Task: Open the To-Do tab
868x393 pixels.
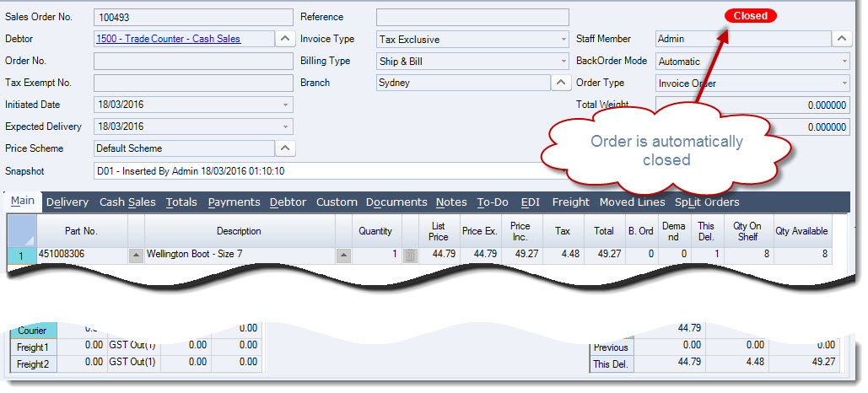Action: click(493, 202)
